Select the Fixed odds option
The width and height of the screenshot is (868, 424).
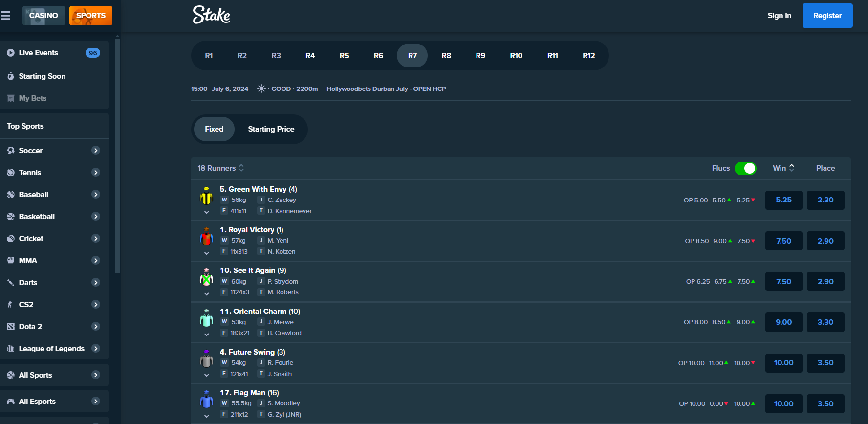pos(214,129)
